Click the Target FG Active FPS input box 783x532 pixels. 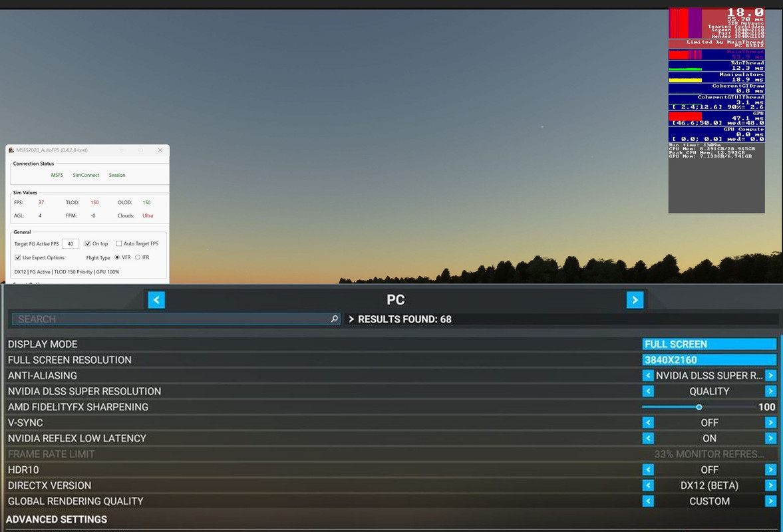pyautogui.click(x=71, y=243)
